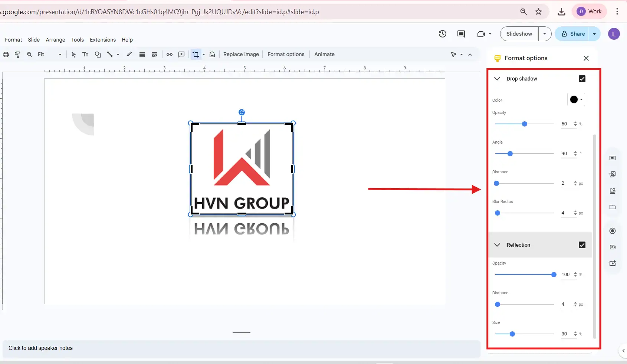Click the record circle side-panel icon
627x364 pixels.
(x=613, y=231)
